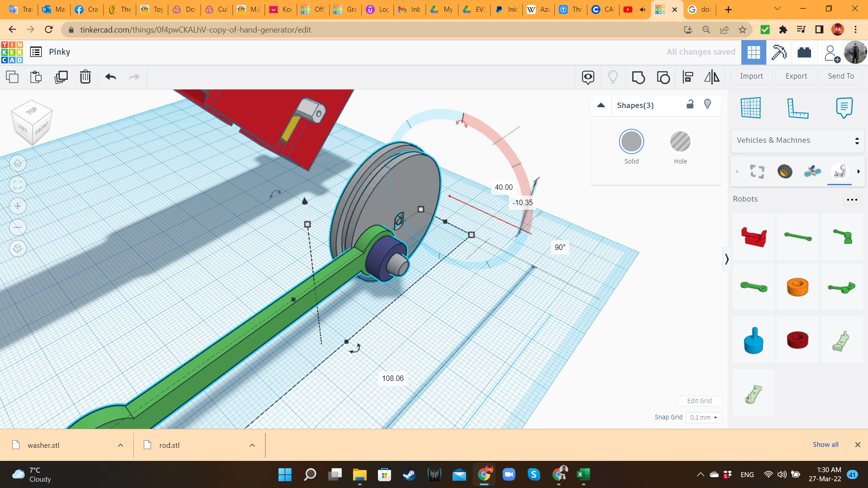Click the Mirror tool icon
The image size is (868, 488).
pyautogui.click(x=712, y=77)
